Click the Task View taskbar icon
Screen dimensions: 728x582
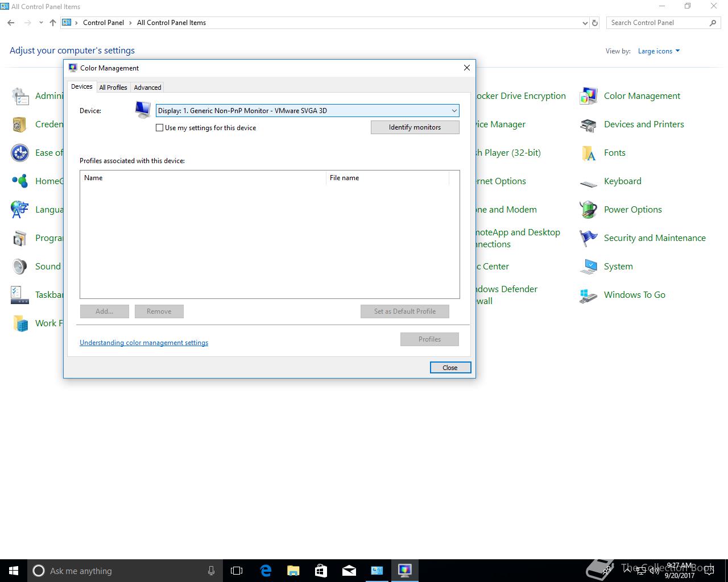pos(237,571)
